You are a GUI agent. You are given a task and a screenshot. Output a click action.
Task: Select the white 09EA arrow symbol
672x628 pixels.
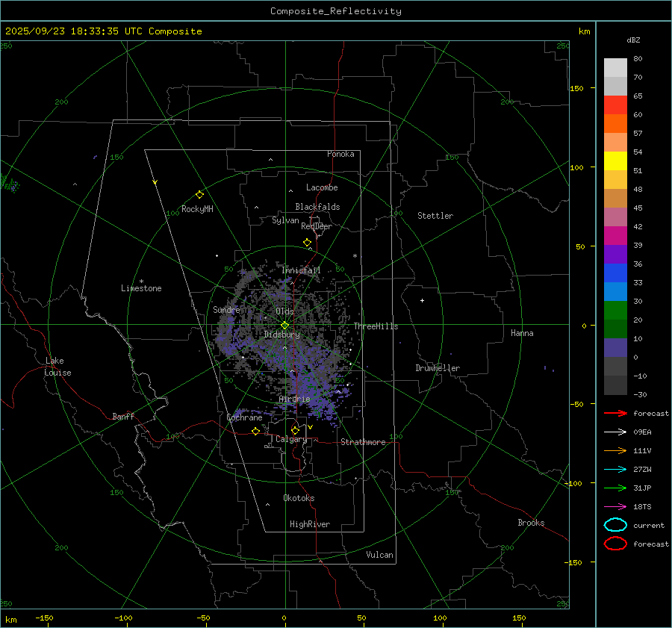615,432
